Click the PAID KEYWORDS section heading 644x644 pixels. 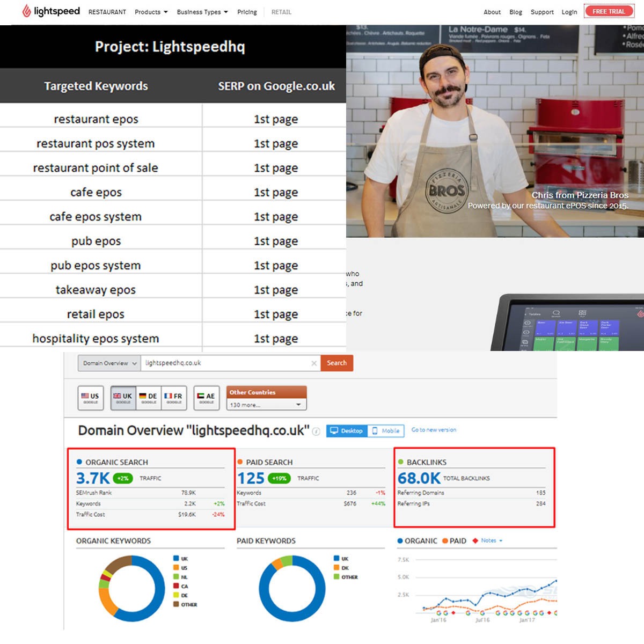click(266, 541)
